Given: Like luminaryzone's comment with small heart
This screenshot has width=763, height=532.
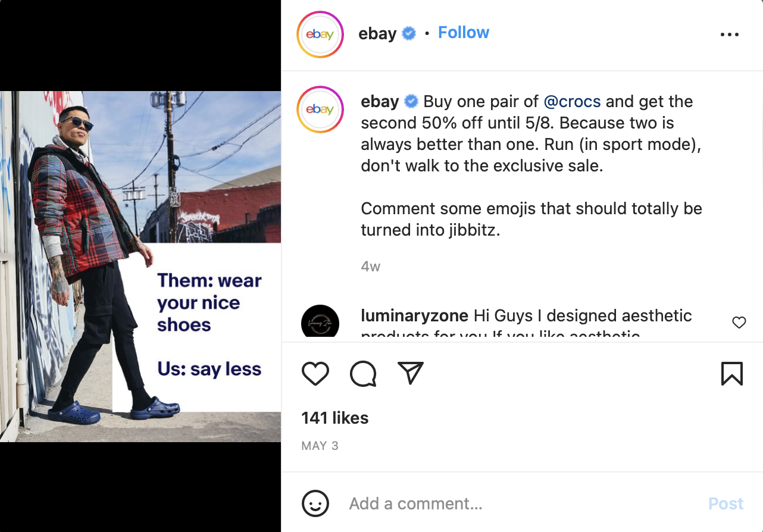Looking at the screenshot, I should pyautogui.click(x=739, y=323).
